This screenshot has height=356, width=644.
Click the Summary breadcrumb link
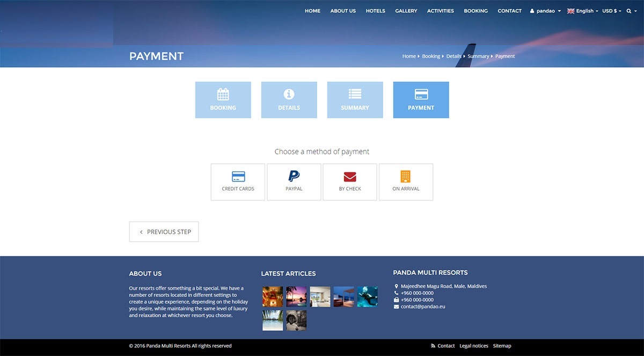coord(478,56)
